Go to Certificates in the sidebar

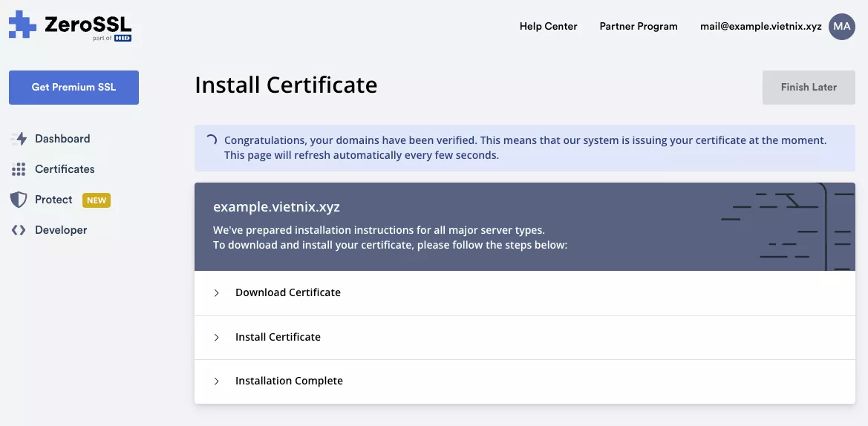65,169
